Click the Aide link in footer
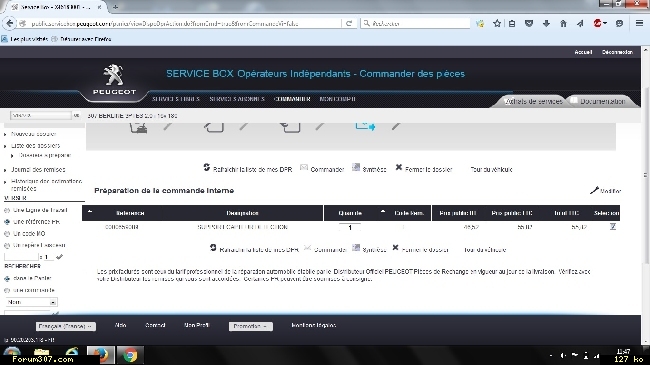Image resolution: width=650 pixels, height=365 pixels. pyautogui.click(x=120, y=325)
